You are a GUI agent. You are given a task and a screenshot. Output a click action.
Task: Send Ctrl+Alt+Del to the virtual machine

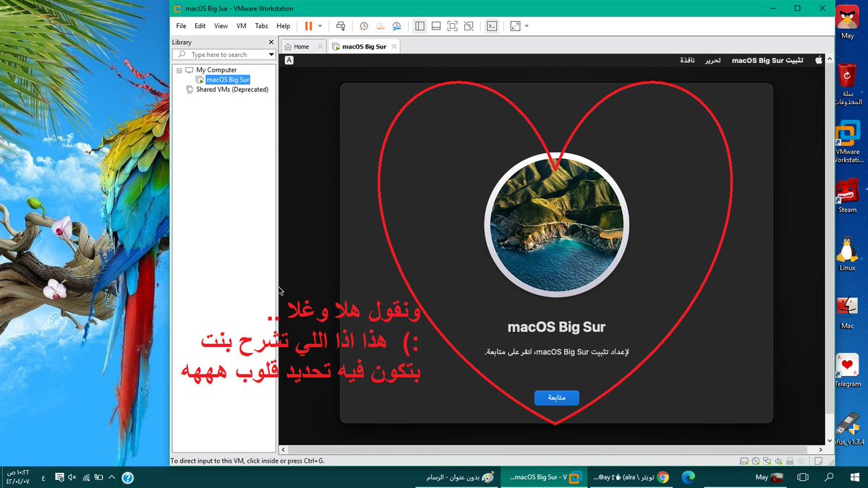(341, 26)
